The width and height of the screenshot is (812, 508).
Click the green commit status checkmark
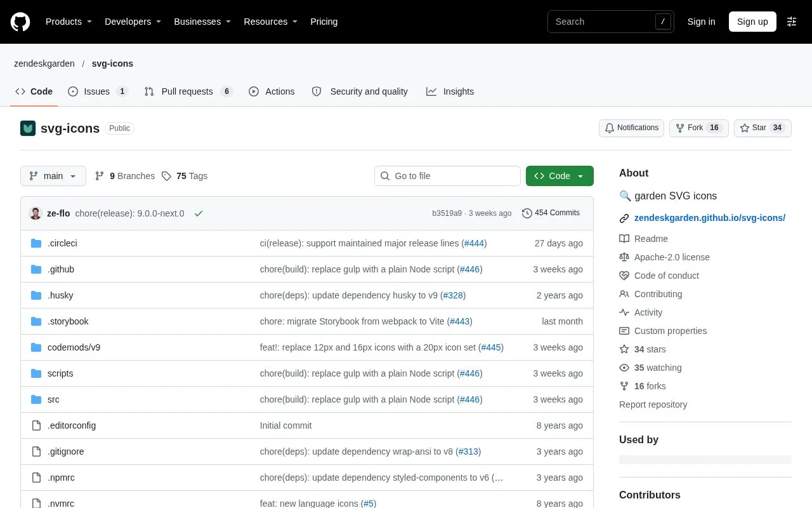[199, 213]
